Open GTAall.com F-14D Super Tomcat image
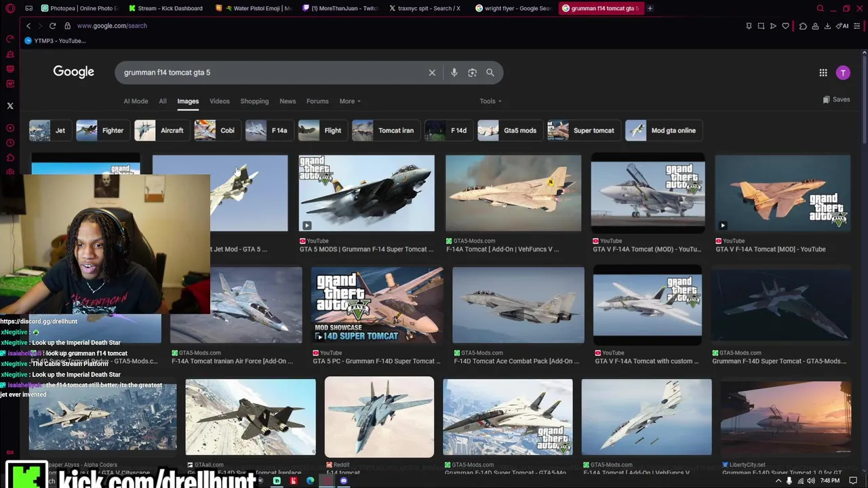 point(250,417)
